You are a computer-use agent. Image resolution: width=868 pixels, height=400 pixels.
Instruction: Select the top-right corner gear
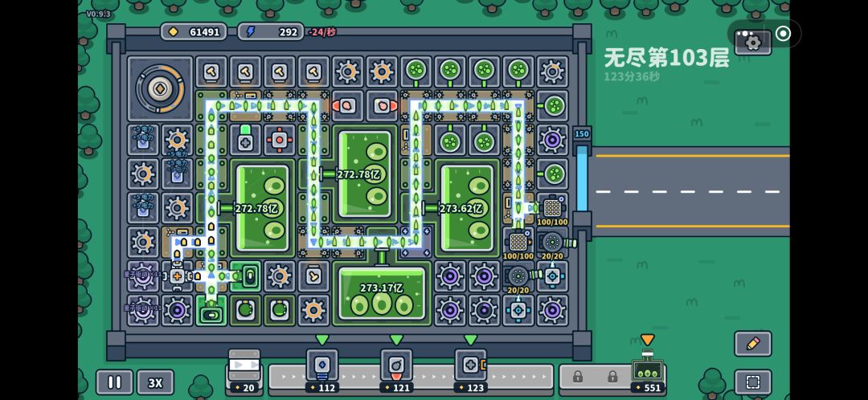552,71
